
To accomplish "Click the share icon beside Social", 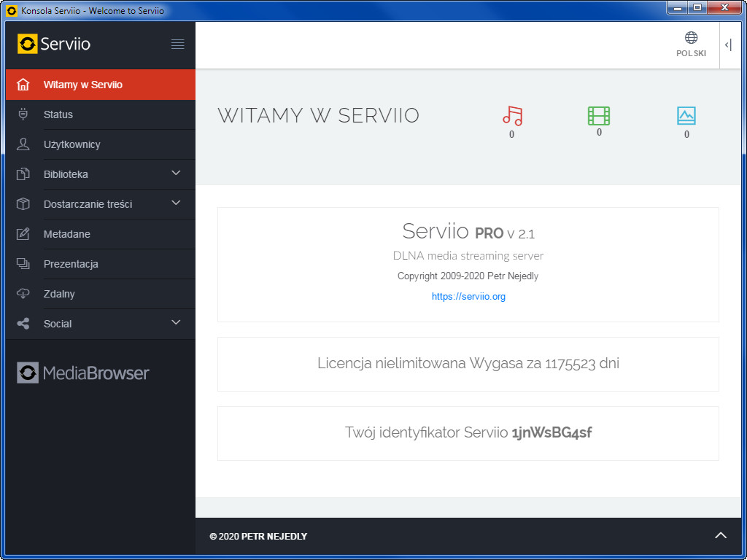I will tap(23, 324).
